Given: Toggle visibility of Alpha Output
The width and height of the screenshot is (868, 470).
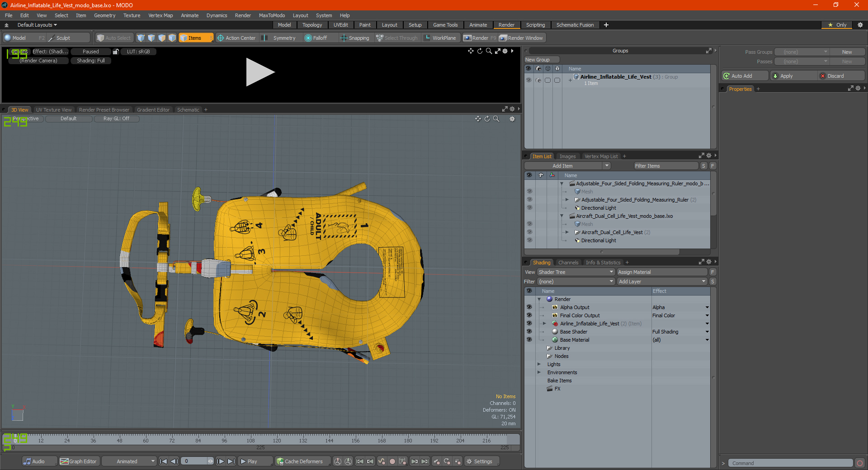Looking at the screenshot, I should pos(529,307).
